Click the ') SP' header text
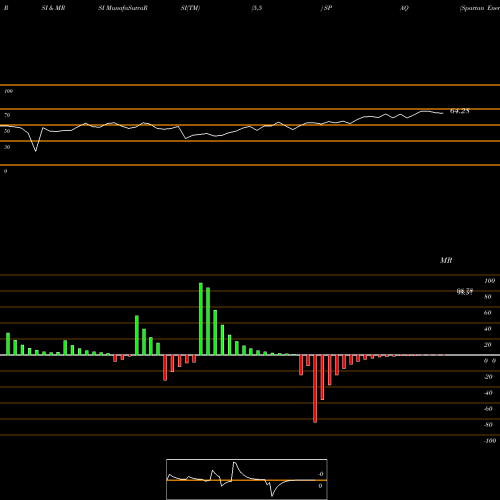The height and width of the screenshot is (500, 500). 326,8
